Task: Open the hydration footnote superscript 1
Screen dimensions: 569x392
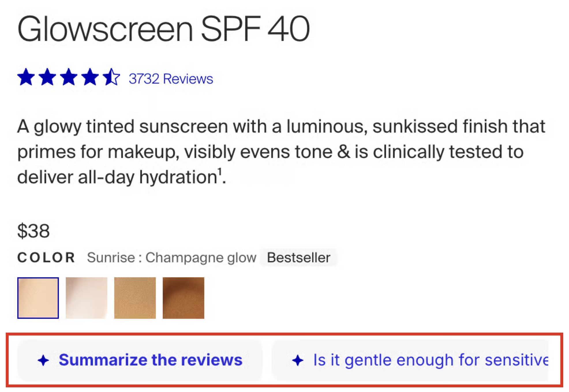Action: (x=220, y=171)
